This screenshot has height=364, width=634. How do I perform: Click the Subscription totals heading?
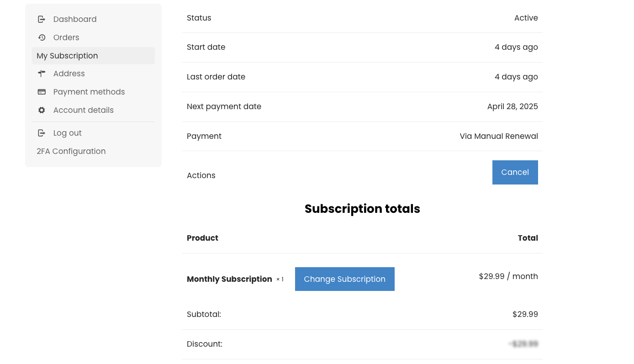click(x=362, y=209)
